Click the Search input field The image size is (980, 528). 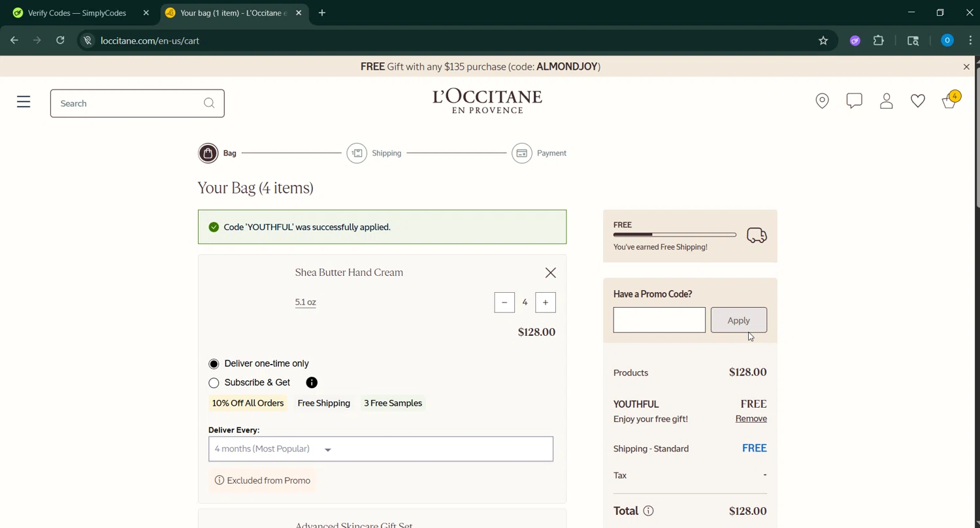[137, 103]
